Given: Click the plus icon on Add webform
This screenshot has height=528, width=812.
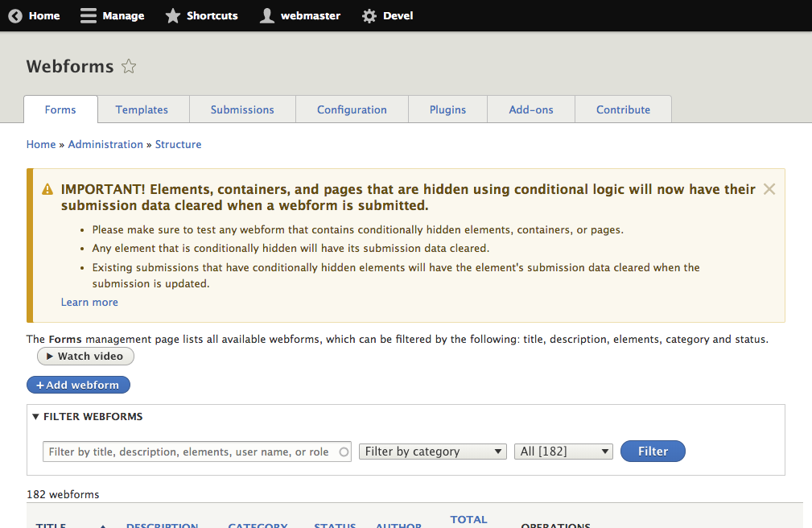Looking at the screenshot, I should pos(40,385).
